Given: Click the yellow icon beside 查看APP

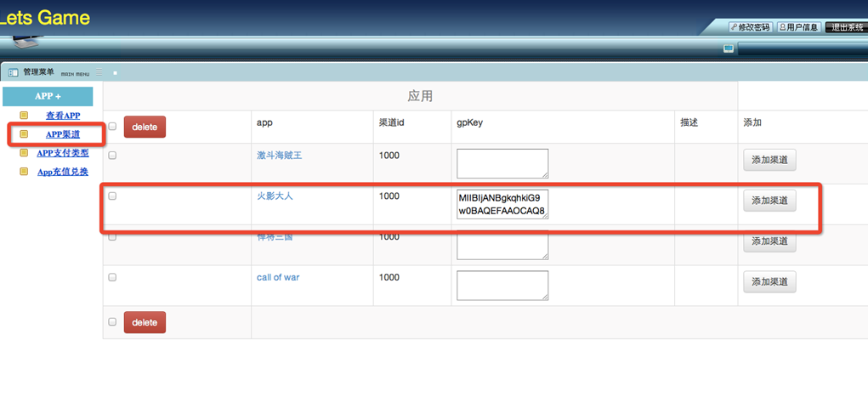Looking at the screenshot, I should (25, 116).
